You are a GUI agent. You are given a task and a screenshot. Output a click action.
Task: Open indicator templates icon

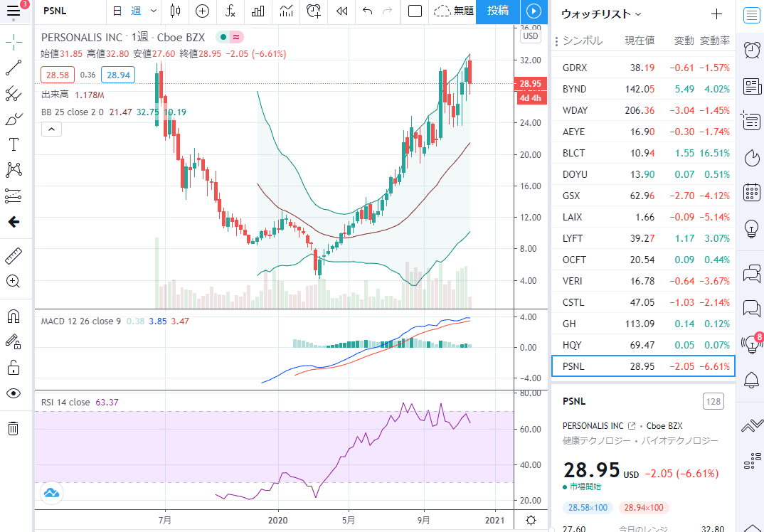pos(287,11)
